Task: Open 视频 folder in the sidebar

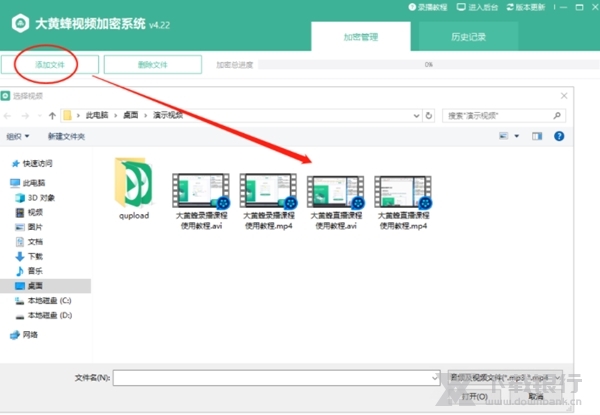Action: click(29, 212)
